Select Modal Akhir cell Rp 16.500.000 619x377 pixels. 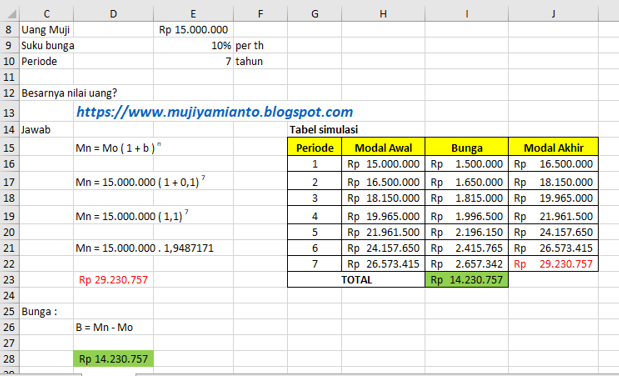[553, 164]
